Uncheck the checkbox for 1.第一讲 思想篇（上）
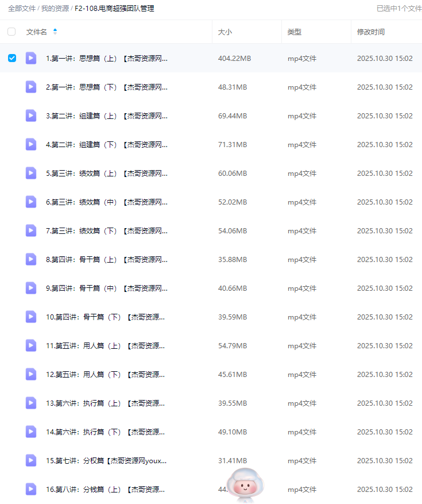Image resolution: width=422 pixels, height=504 pixels. coord(12,58)
